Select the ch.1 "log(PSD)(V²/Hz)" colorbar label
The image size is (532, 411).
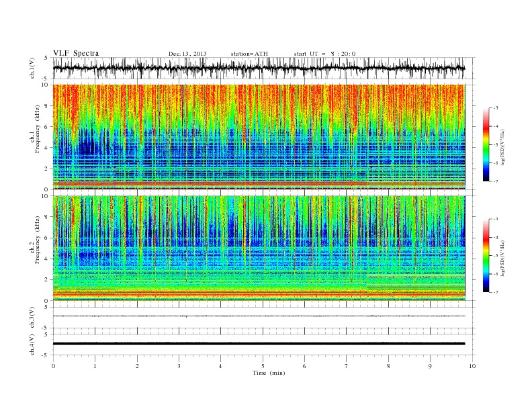[502, 148]
